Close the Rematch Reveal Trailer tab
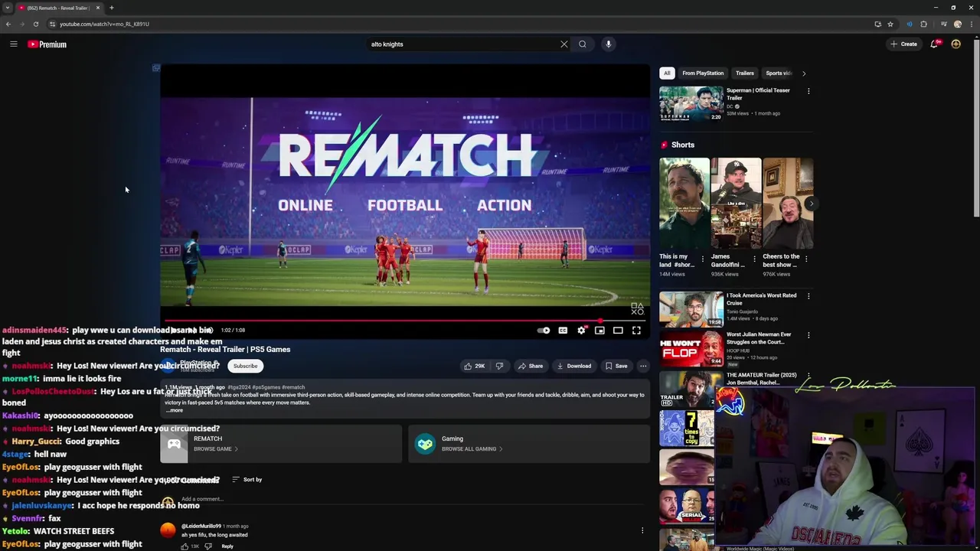Image resolution: width=980 pixels, height=551 pixels. pos(97,8)
